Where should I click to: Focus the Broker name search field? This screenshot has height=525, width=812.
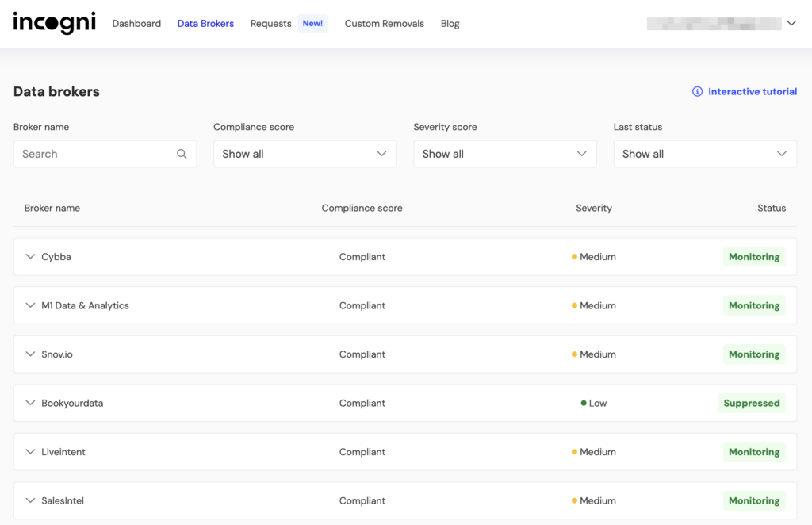pyautogui.click(x=105, y=154)
